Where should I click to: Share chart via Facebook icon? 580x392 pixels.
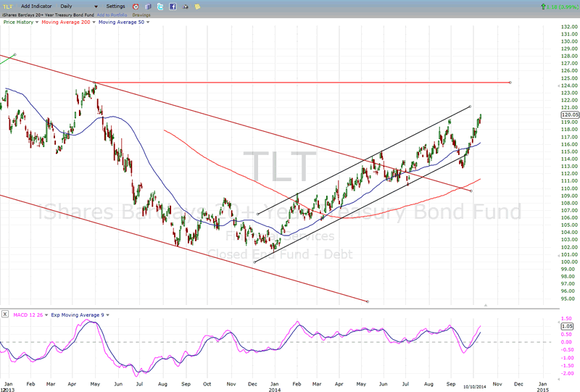[173, 7]
